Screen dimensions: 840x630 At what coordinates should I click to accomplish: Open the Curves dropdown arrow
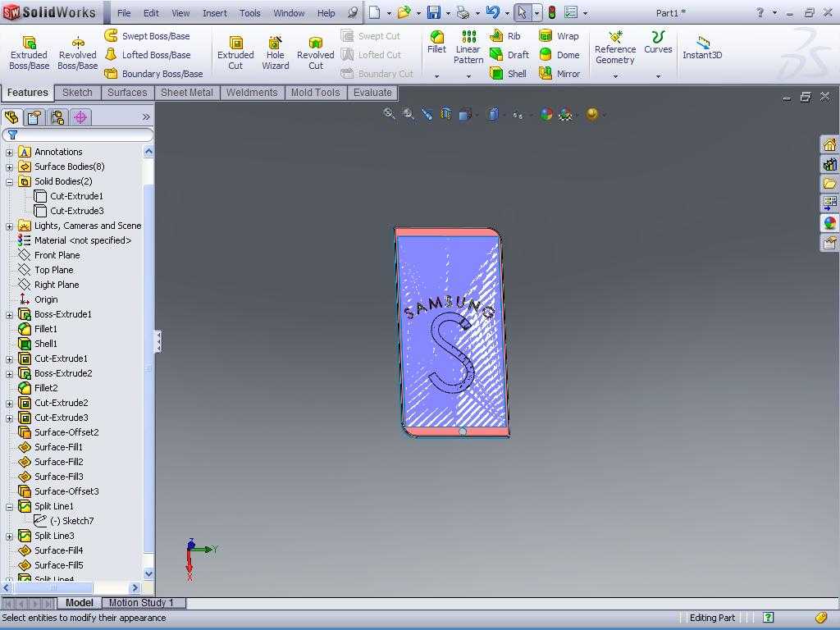(658, 76)
